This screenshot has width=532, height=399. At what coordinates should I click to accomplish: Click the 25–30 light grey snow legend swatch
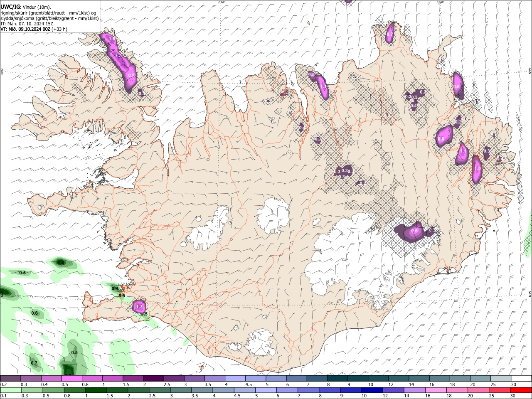pos(501,379)
